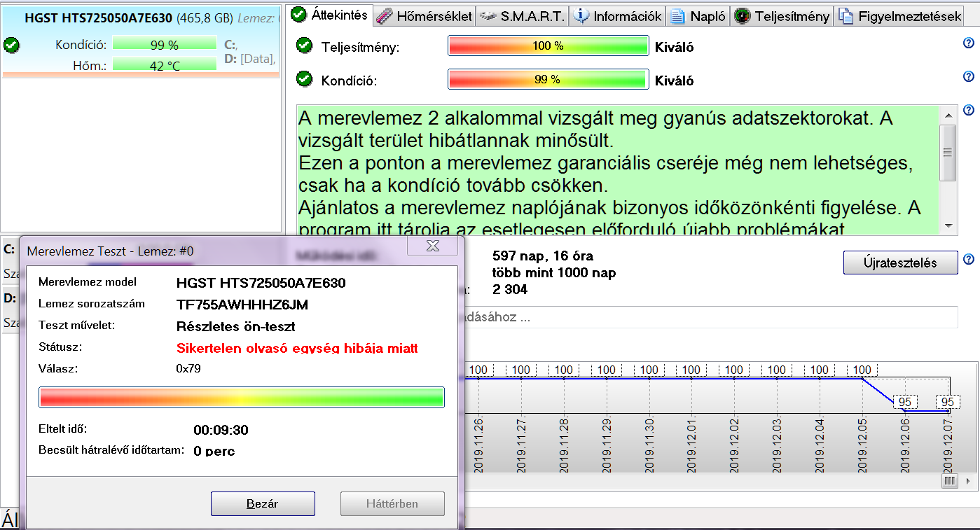Click the 2 304 value
The width and height of the screenshot is (980, 530).
[510, 289]
